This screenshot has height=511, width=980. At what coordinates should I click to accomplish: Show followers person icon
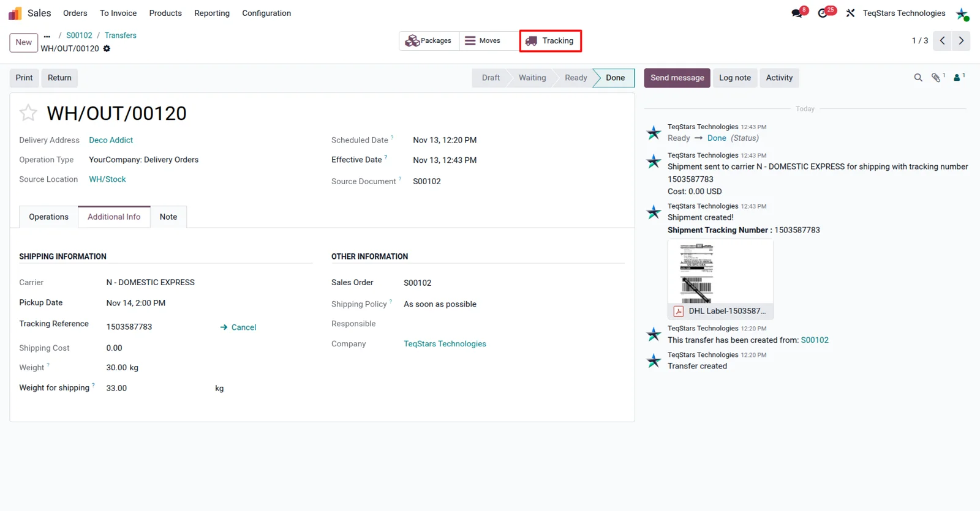click(x=957, y=78)
